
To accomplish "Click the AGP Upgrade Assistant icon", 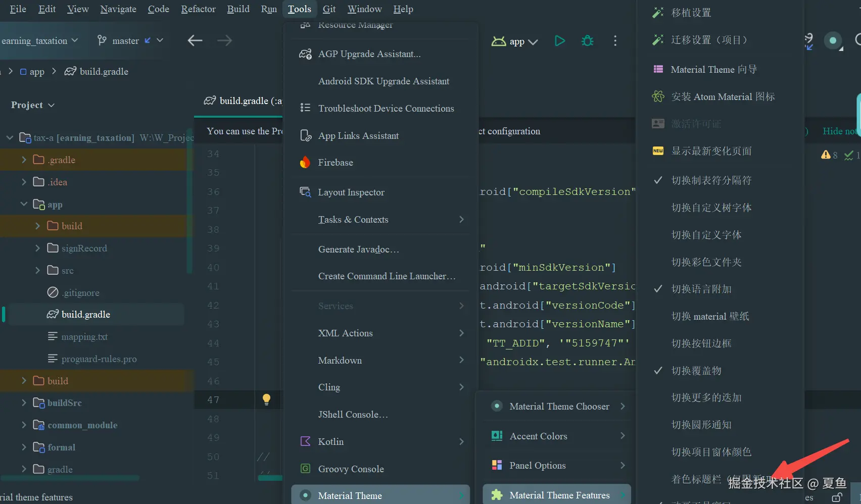I will coord(305,54).
